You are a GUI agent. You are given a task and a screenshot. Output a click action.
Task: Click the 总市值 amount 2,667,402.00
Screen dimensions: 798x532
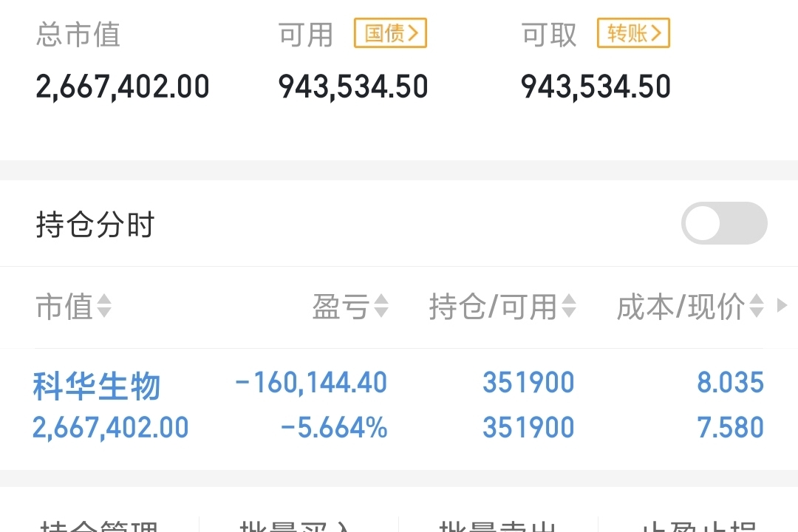[x=123, y=86]
